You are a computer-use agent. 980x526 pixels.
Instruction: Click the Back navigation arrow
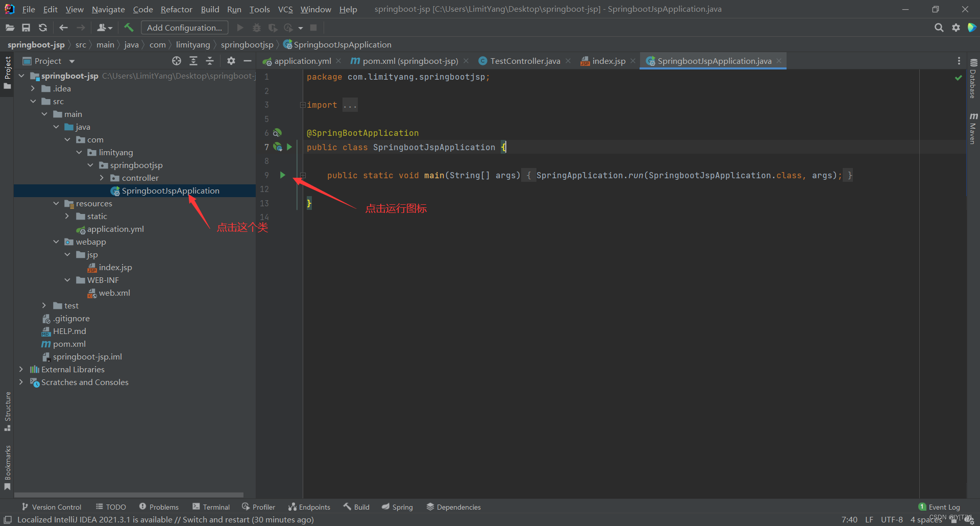[63, 28]
